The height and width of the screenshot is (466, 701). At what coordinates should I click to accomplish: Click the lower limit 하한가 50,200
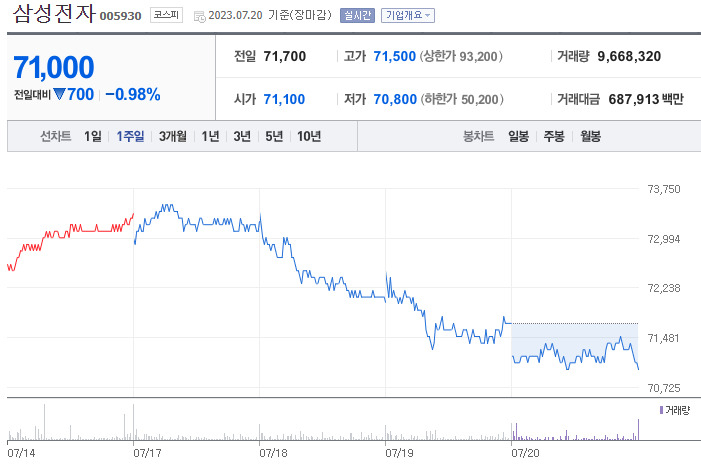tap(462, 99)
